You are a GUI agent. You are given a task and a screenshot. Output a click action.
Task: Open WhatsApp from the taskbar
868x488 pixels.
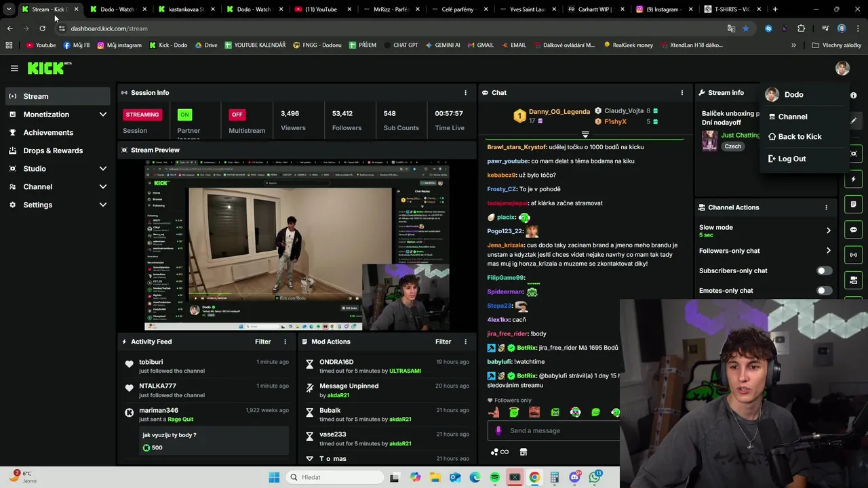pos(595,477)
